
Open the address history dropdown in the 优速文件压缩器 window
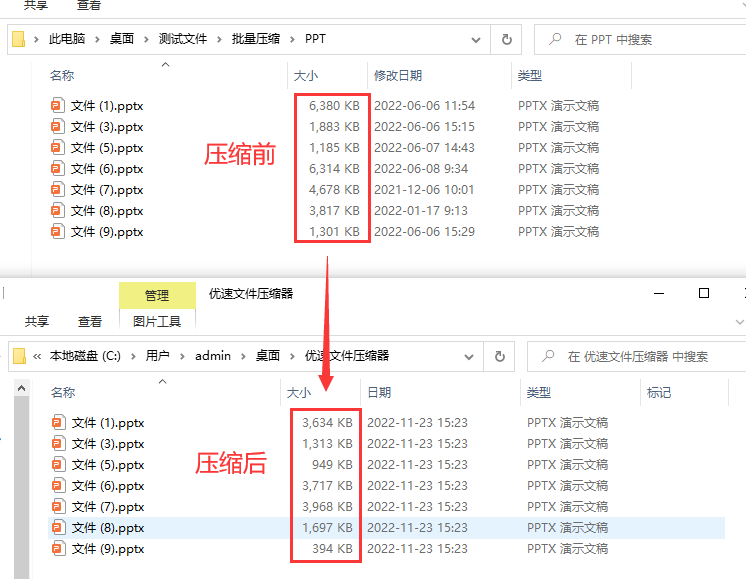[x=469, y=357]
